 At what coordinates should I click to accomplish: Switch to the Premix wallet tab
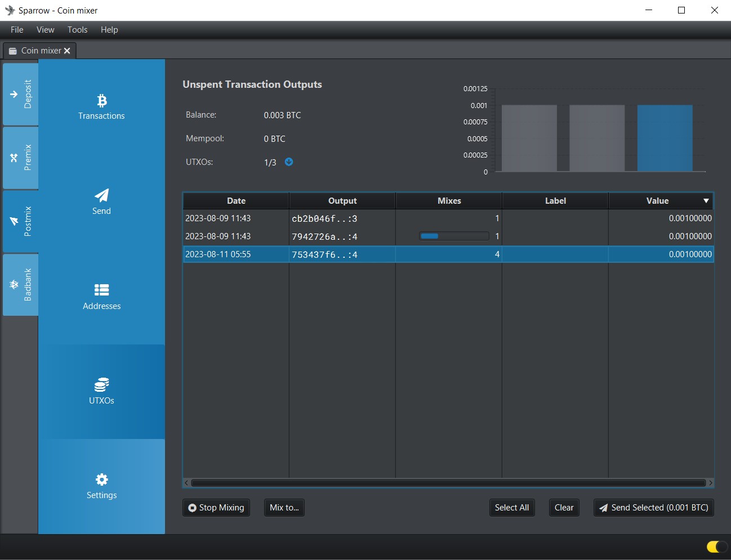21,158
